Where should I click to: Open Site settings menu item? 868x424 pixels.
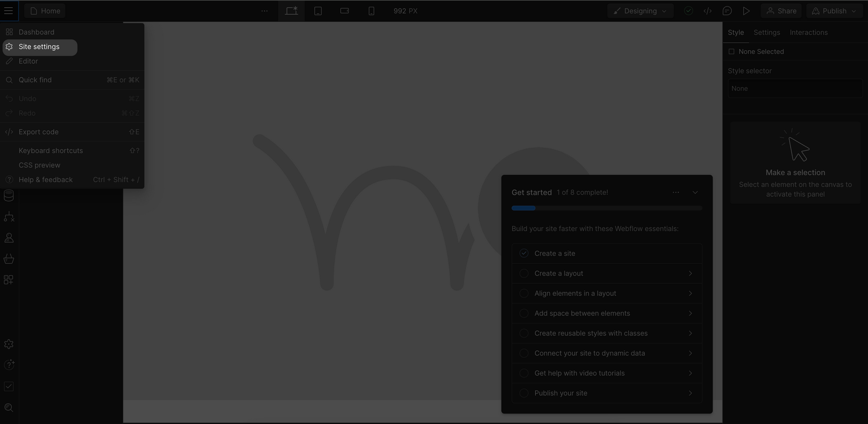click(x=40, y=46)
